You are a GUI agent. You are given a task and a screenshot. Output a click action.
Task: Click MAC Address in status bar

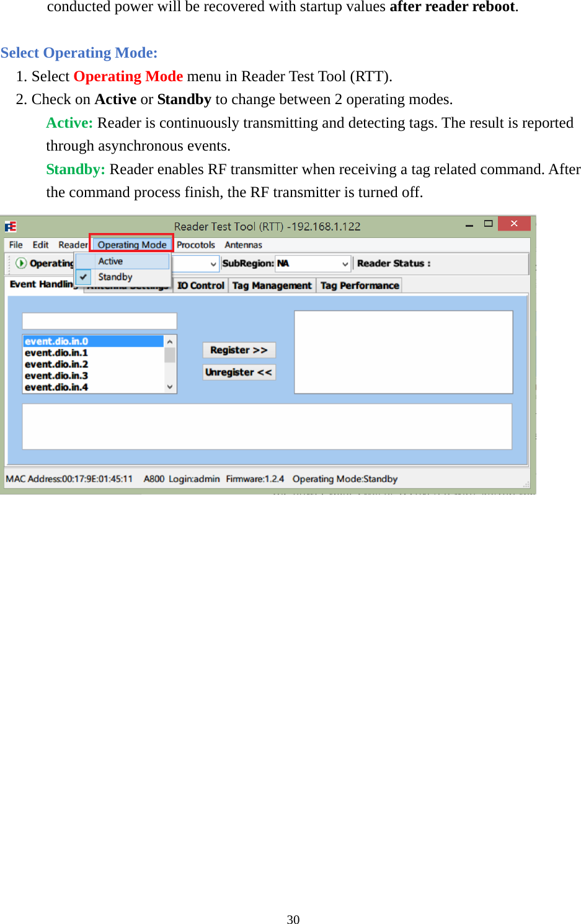69,479
